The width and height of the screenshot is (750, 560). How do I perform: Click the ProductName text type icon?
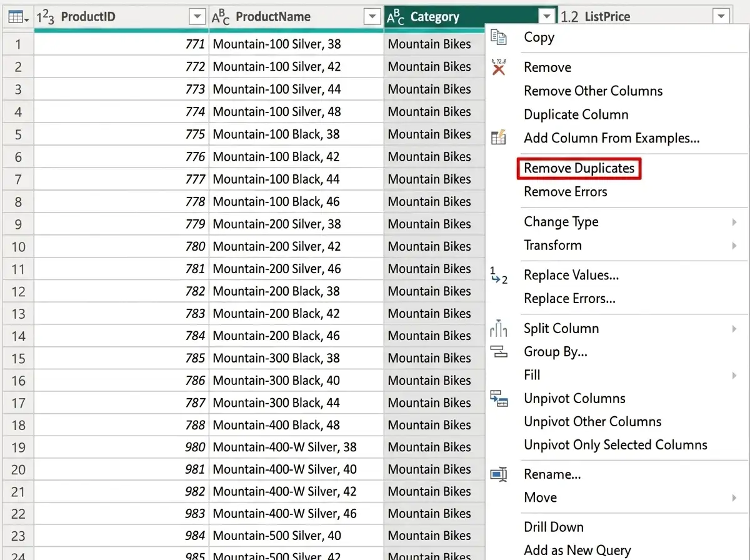[221, 17]
